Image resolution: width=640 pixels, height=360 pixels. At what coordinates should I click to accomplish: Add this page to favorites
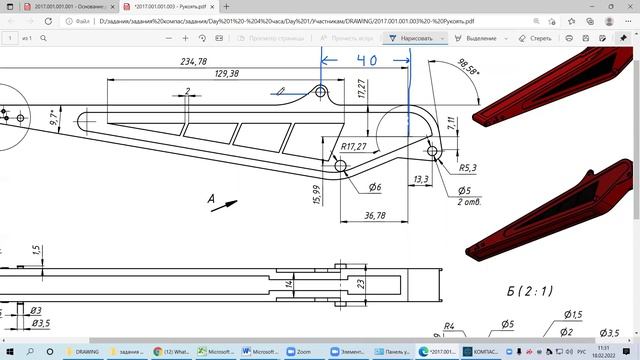[x=552, y=21]
